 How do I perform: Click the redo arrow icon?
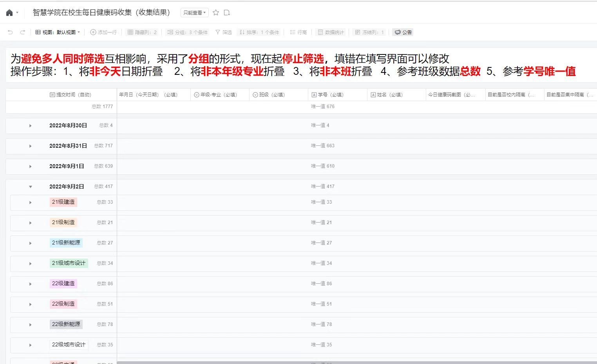[x=23, y=32]
